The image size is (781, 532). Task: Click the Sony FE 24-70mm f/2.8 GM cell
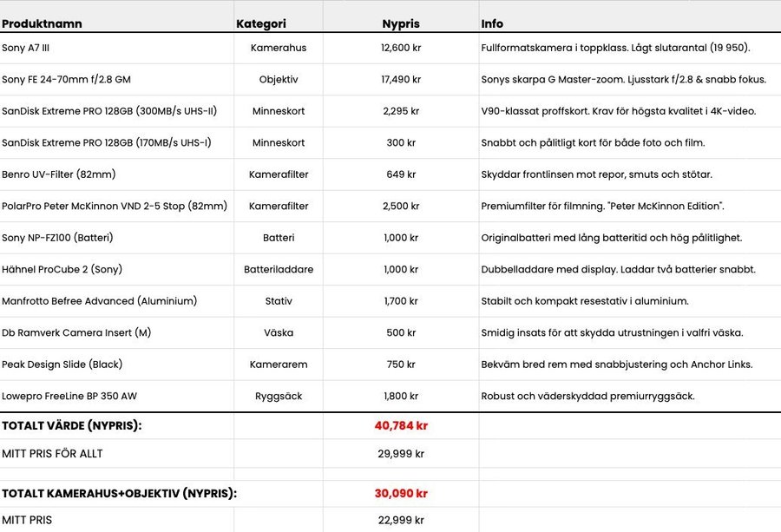pyautogui.click(x=66, y=79)
